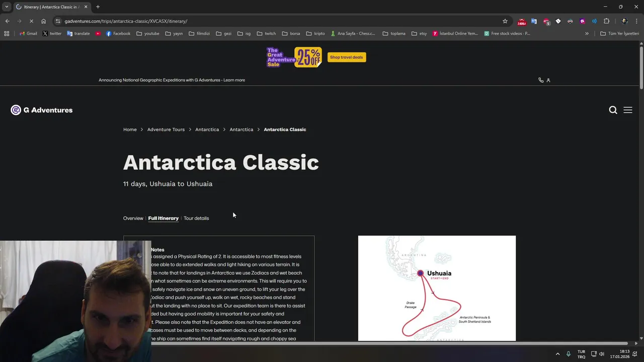Open the Chrome extensions puzzle icon
The width and height of the screenshot is (644, 362).
(x=606, y=21)
